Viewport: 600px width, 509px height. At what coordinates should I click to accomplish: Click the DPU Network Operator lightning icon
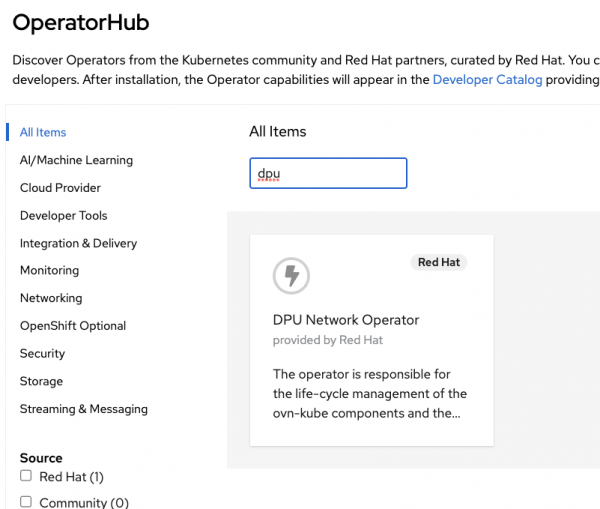[x=291, y=275]
